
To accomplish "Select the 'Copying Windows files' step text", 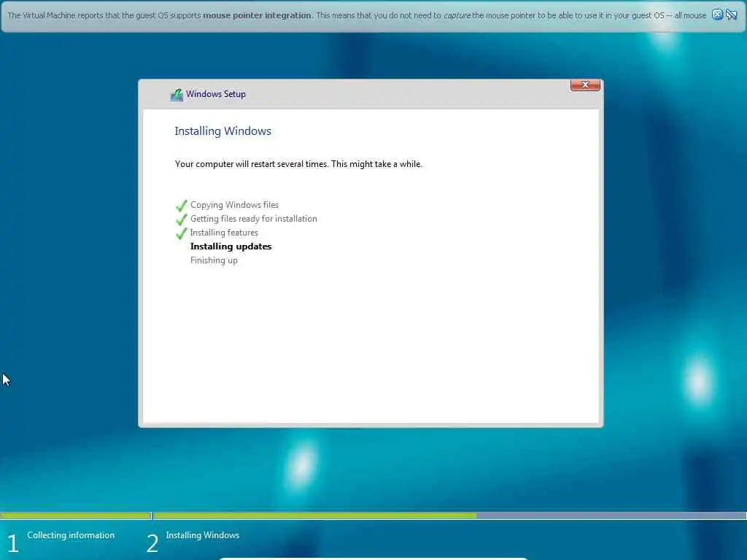I will click(x=234, y=205).
